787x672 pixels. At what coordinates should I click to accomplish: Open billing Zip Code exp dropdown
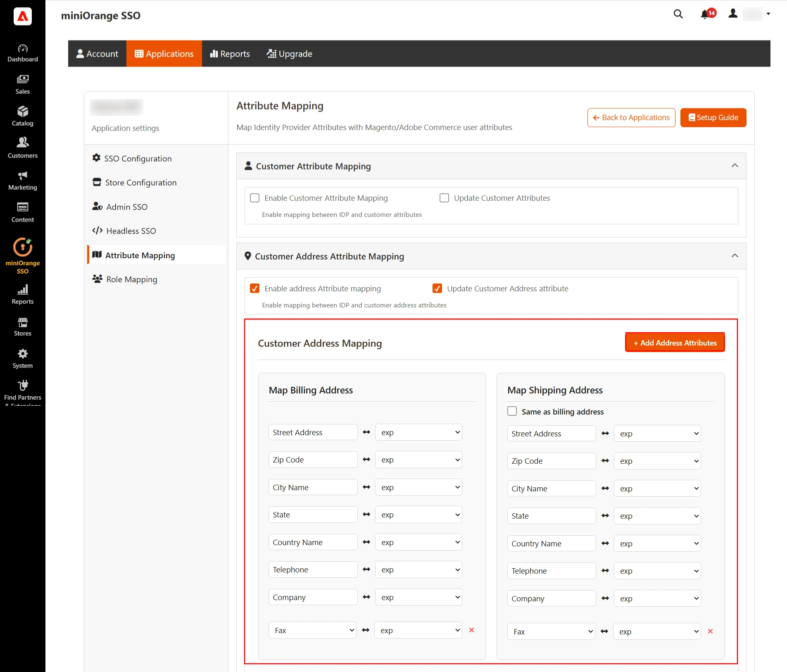418,460
